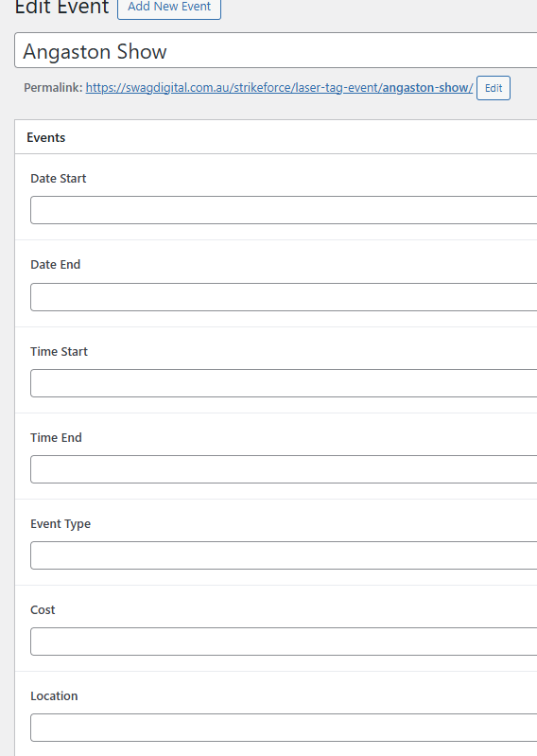Click into the Cost field

click(284, 642)
